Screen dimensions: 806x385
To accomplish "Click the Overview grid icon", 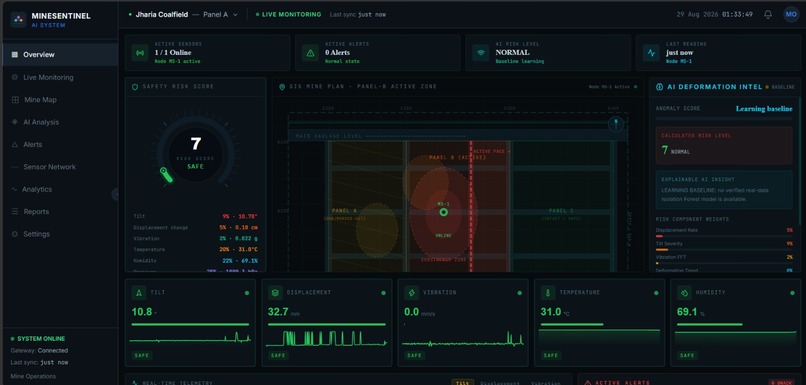I will coord(14,54).
